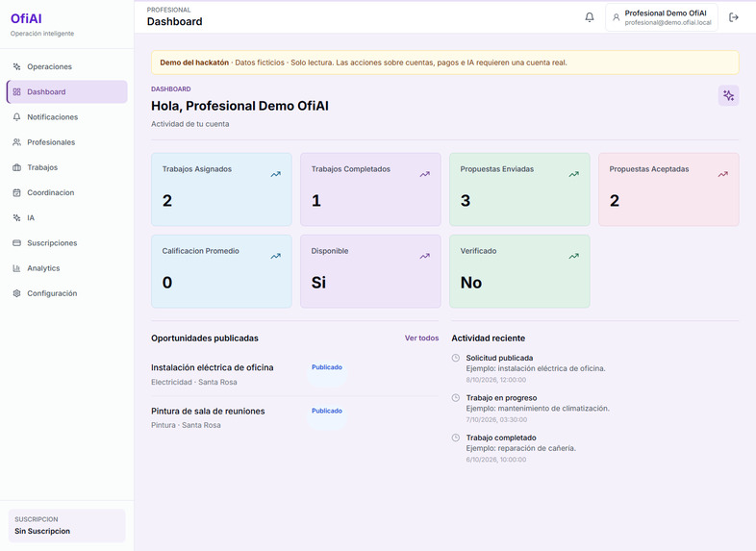Click the Sin Suscripcion box
Screen dimensions: 756x551
pyautogui.click(x=67, y=525)
